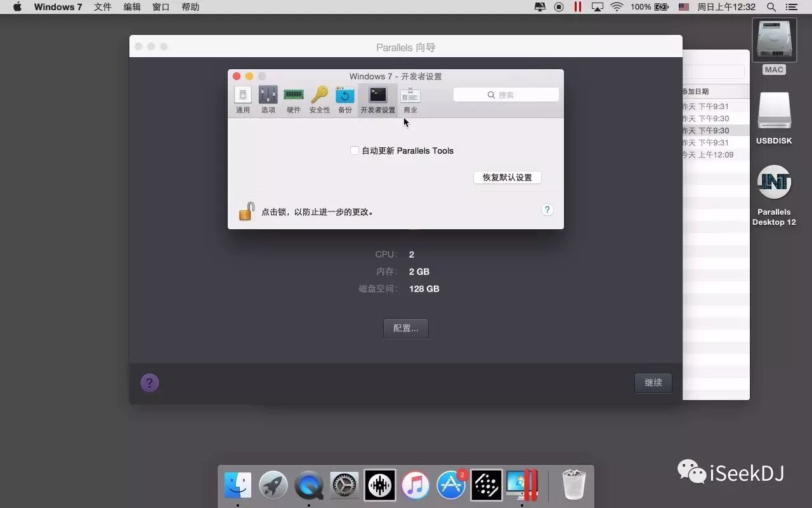812x508 pixels.
Task: Open the Windows 7 app menu
Action: (58, 7)
